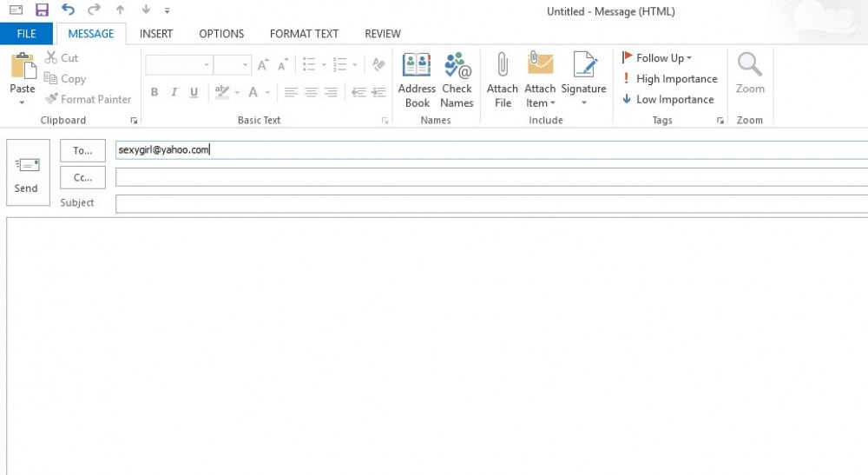This screenshot has height=475, width=868.
Task: Click the Cc... button
Action: (x=82, y=178)
